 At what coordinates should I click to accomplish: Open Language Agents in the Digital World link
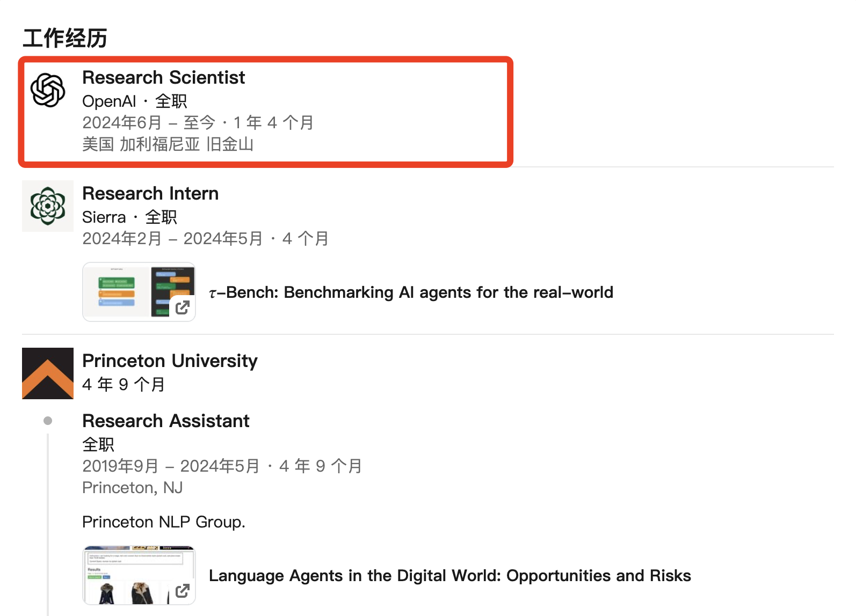coord(449,576)
